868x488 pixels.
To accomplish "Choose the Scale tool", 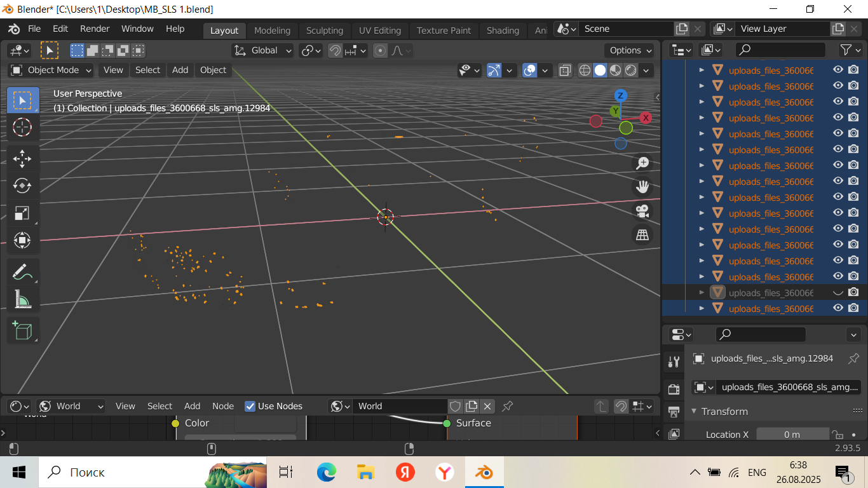I will click(22, 213).
